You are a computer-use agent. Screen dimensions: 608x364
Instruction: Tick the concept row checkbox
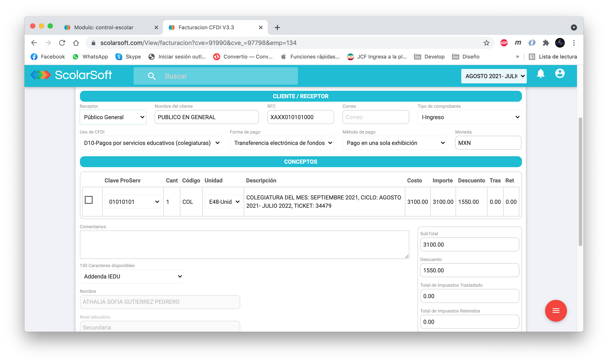click(89, 200)
